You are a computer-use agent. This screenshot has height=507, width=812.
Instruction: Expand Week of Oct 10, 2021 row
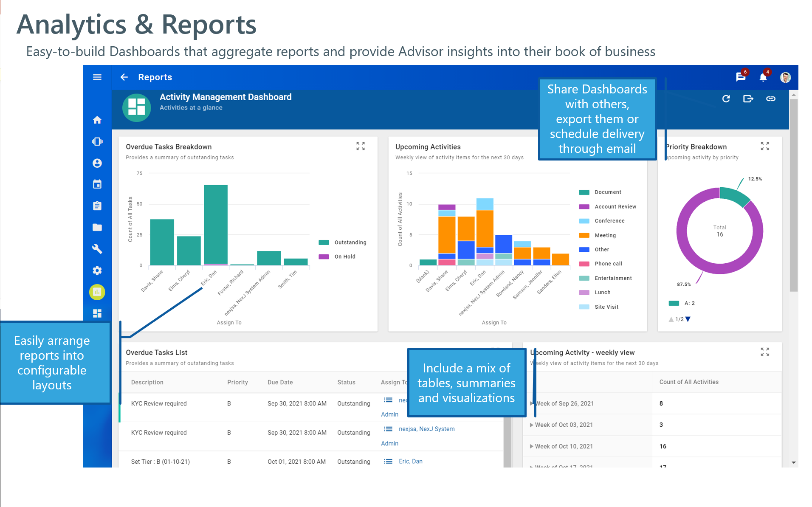[532, 446]
